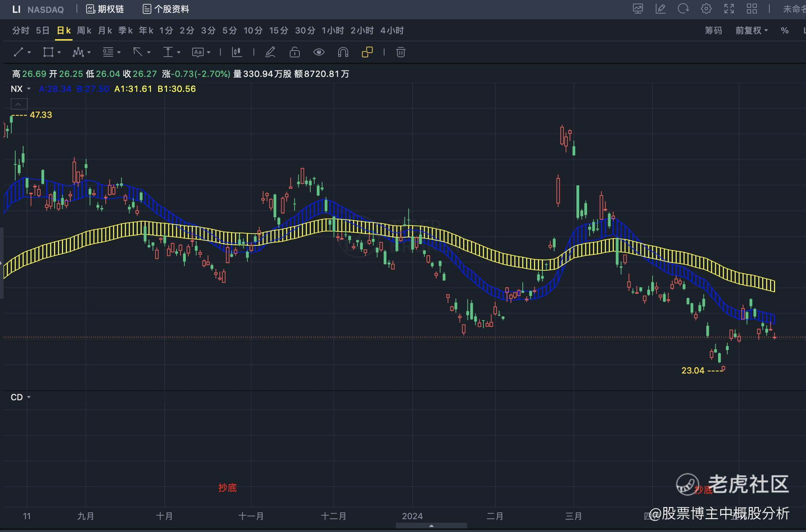Click the refresh chart icon
The height and width of the screenshot is (532, 806).
click(683, 9)
